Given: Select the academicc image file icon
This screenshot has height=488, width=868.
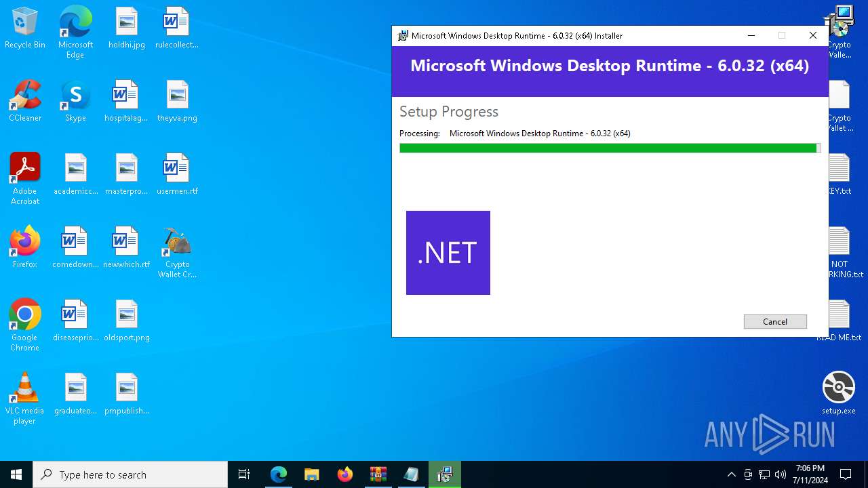Looking at the screenshot, I should (x=76, y=175).
